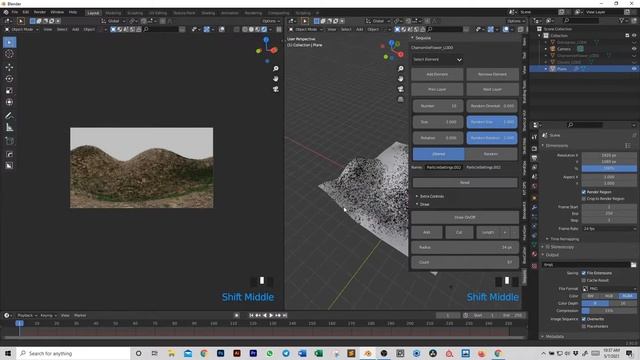Viewport: 640px width, 360px height.
Task: Click the Next Layer button
Action: 492,89
